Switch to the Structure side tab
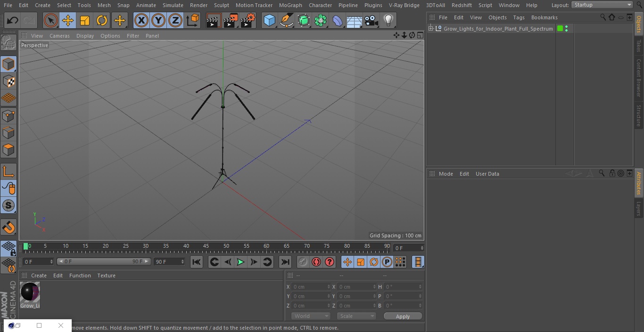Viewport: 644px width, 332px height. (639, 116)
